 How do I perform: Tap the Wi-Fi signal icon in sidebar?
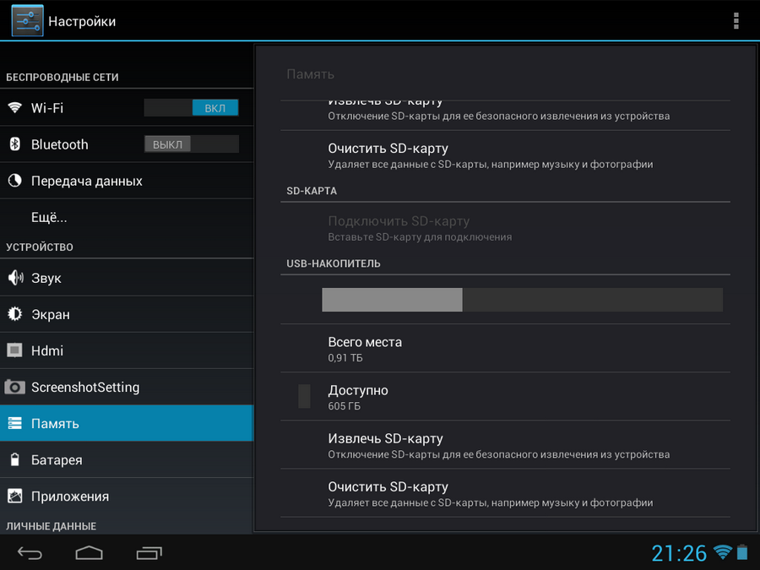[15, 108]
